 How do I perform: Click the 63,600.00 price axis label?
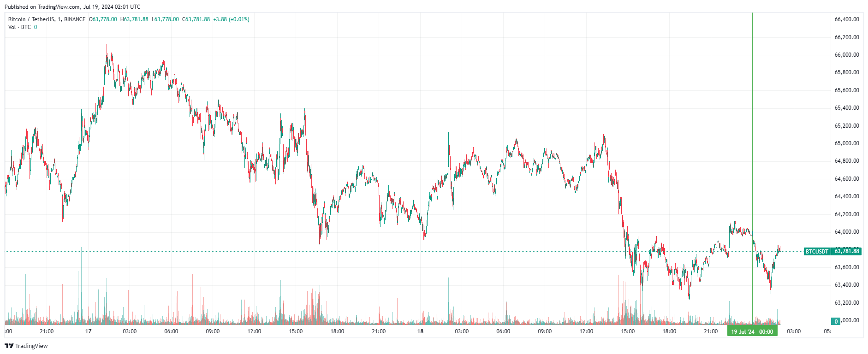tap(847, 267)
